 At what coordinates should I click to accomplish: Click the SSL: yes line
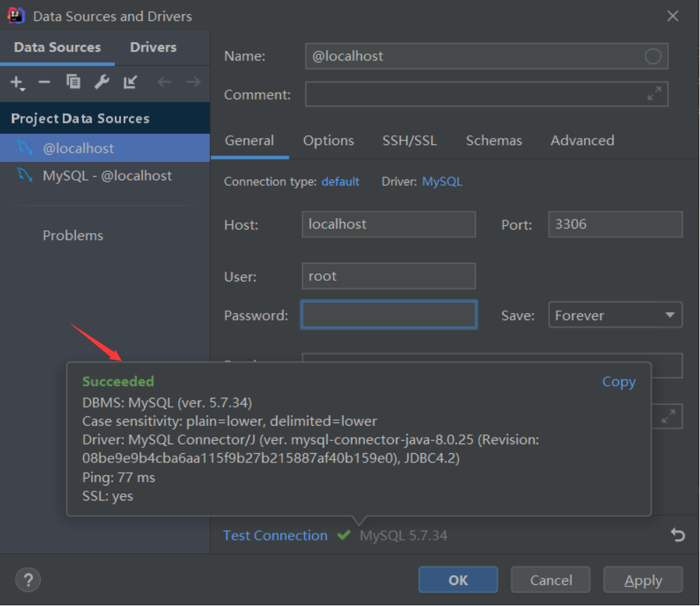pos(108,496)
